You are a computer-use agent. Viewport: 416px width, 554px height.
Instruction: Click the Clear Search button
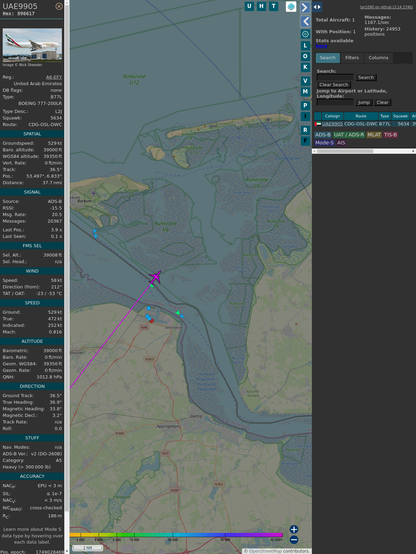pos(334,85)
